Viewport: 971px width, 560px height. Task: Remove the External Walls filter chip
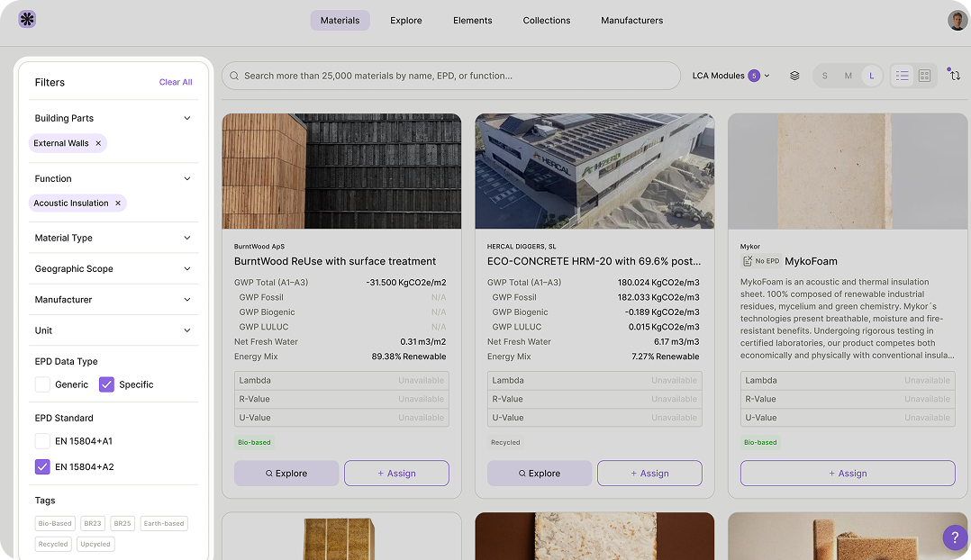[x=98, y=143]
